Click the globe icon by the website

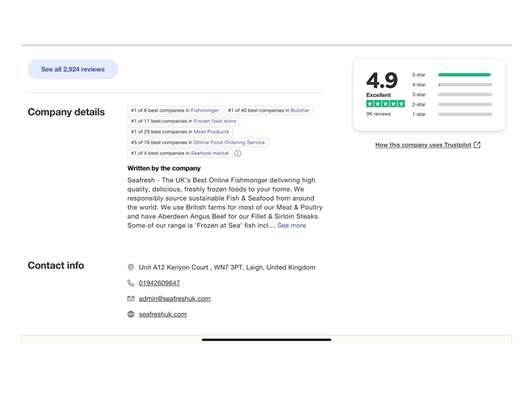[x=130, y=314]
